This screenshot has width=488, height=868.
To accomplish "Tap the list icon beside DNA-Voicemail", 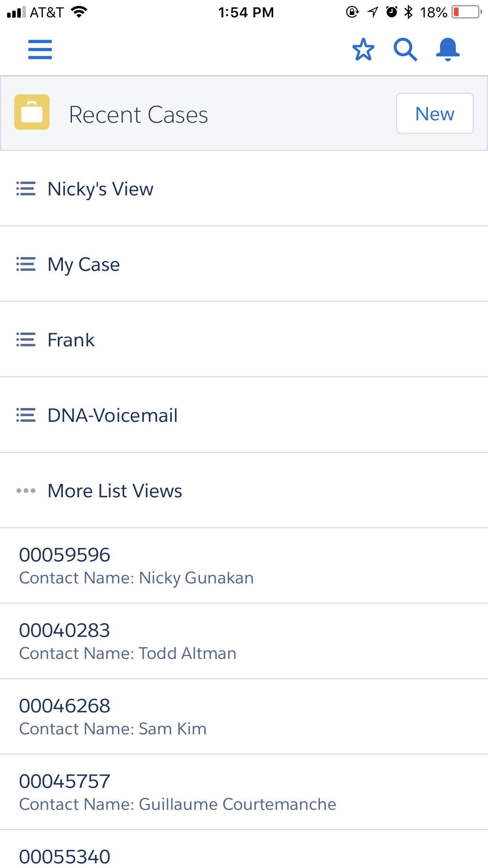I will tap(26, 415).
